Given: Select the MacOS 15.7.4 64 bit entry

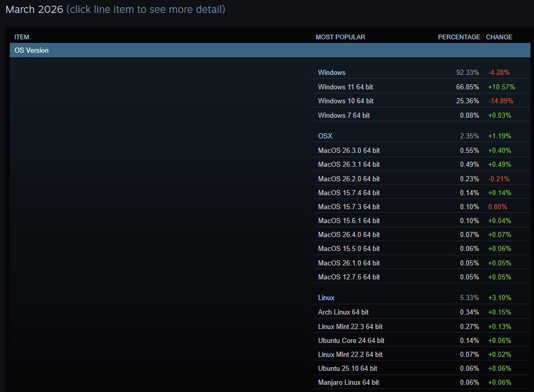Looking at the screenshot, I should pos(421,193).
